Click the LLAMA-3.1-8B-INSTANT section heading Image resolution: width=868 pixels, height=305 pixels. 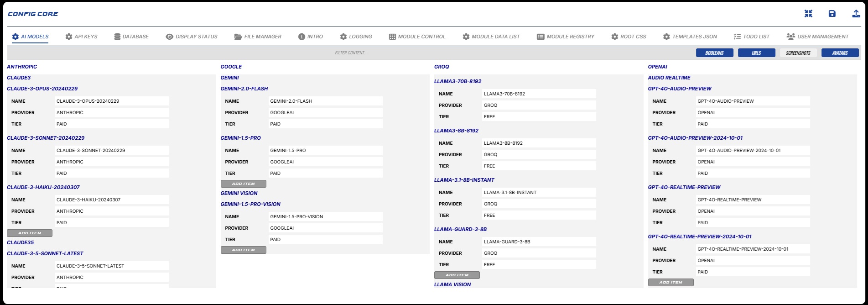point(464,180)
